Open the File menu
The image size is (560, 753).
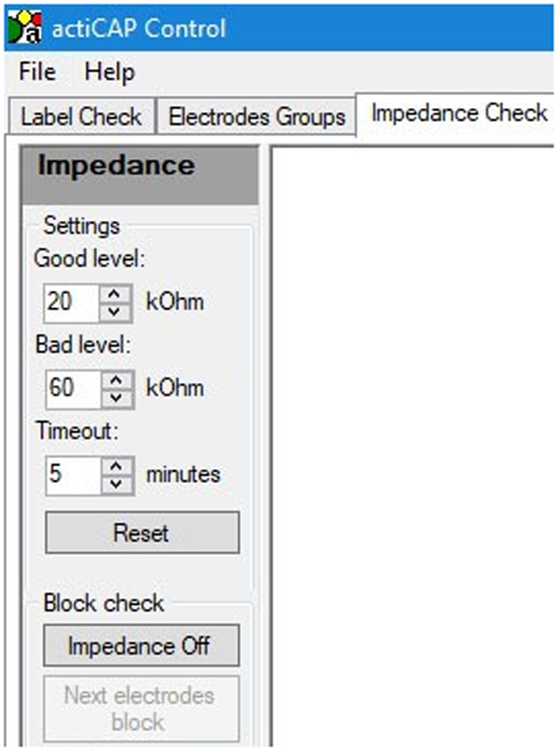(37, 72)
